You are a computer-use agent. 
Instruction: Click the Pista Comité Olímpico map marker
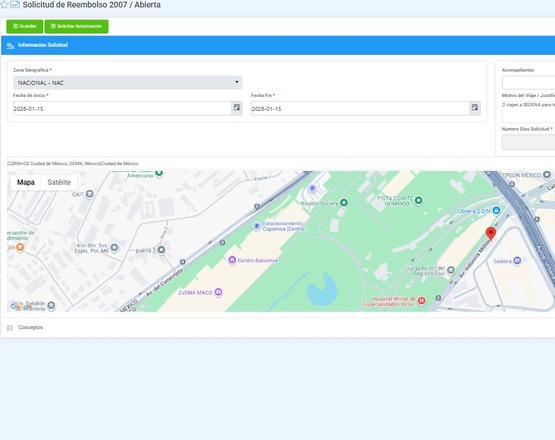[418, 200]
